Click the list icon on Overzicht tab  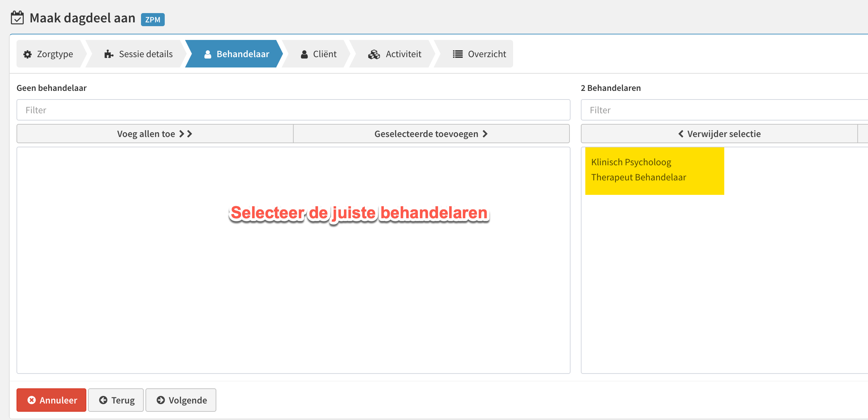458,54
